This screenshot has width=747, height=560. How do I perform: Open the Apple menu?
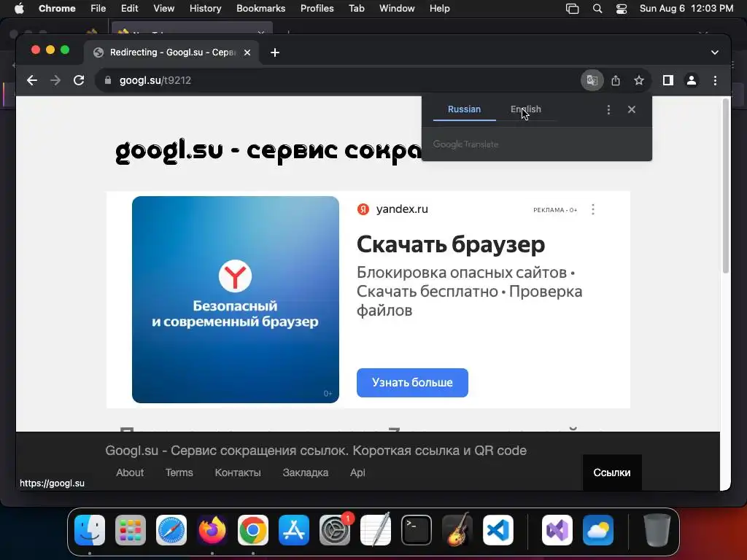click(x=19, y=9)
